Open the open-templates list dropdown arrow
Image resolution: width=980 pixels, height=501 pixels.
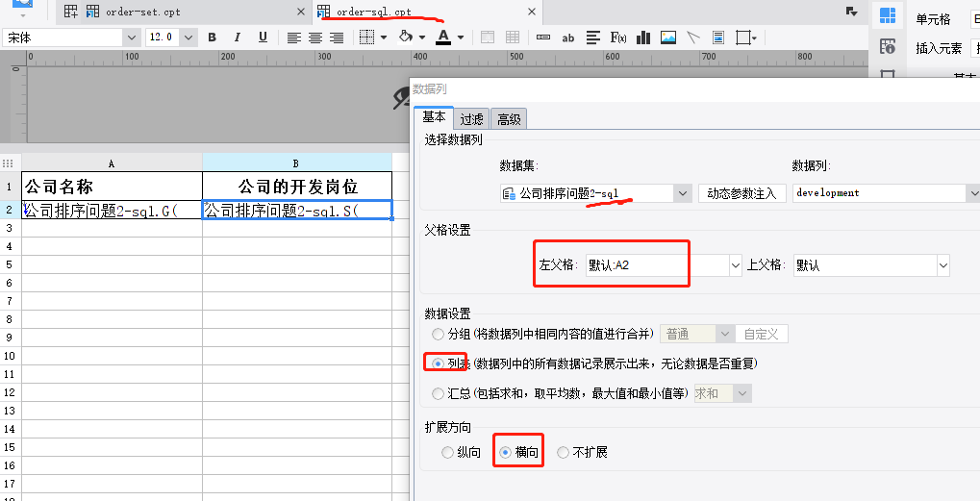[x=851, y=12]
